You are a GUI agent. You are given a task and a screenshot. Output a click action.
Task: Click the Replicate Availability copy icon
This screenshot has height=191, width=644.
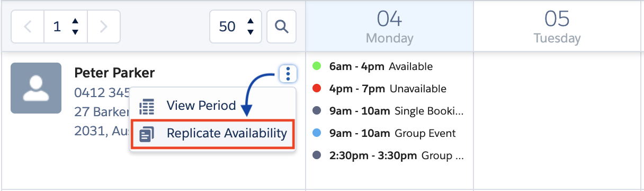pos(147,134)
